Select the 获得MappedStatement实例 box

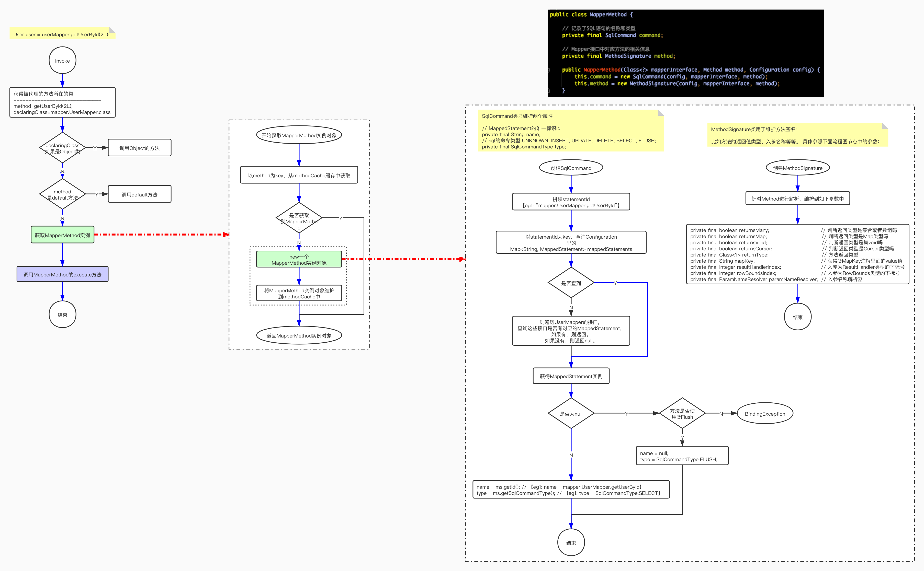(571, 376)
